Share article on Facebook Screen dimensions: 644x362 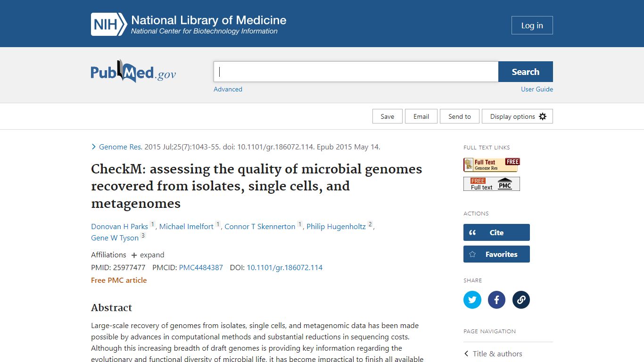coord(496,300)
